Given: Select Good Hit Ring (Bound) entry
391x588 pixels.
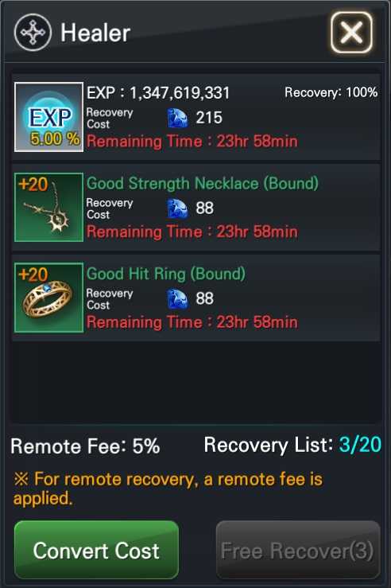Looking at the screenshot, I should (196, 298).
